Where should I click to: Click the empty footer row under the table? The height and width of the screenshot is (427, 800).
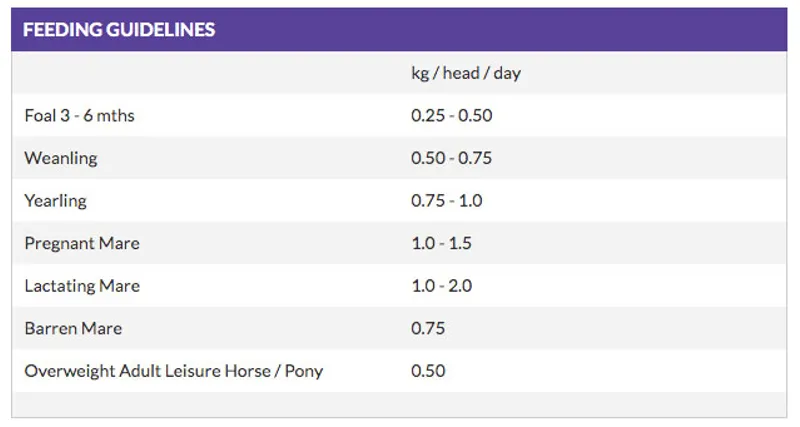point(400,404)
